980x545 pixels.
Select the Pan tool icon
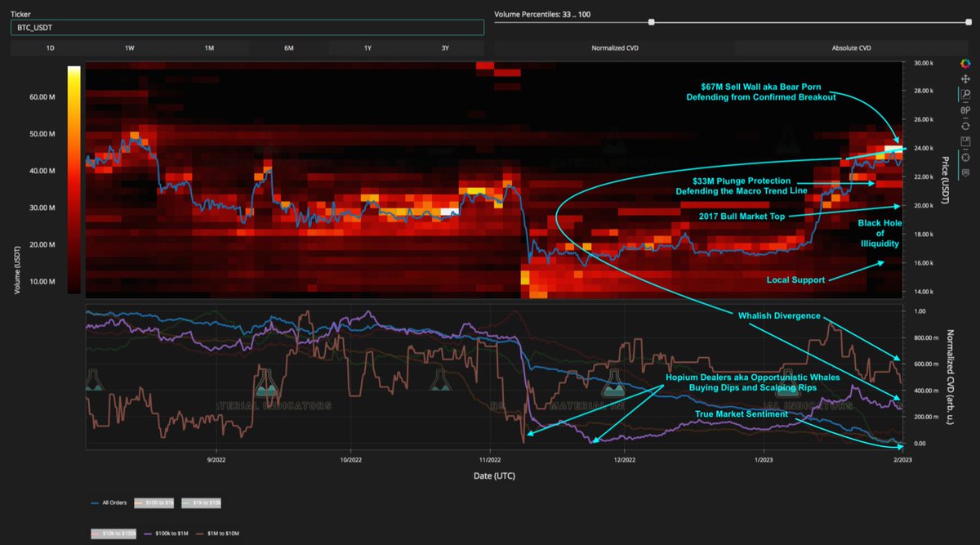(965, 79)
